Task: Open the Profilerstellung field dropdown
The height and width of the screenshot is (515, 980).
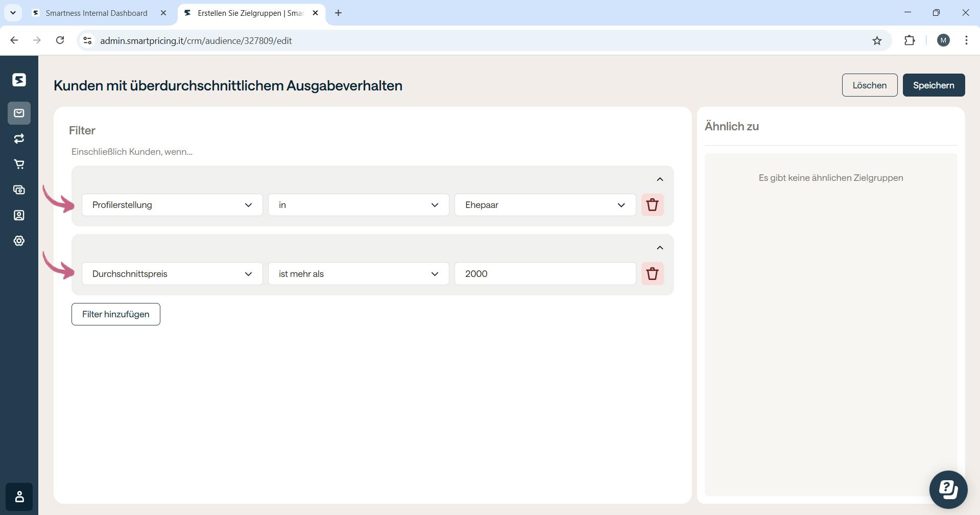Action: click(172, 205)
